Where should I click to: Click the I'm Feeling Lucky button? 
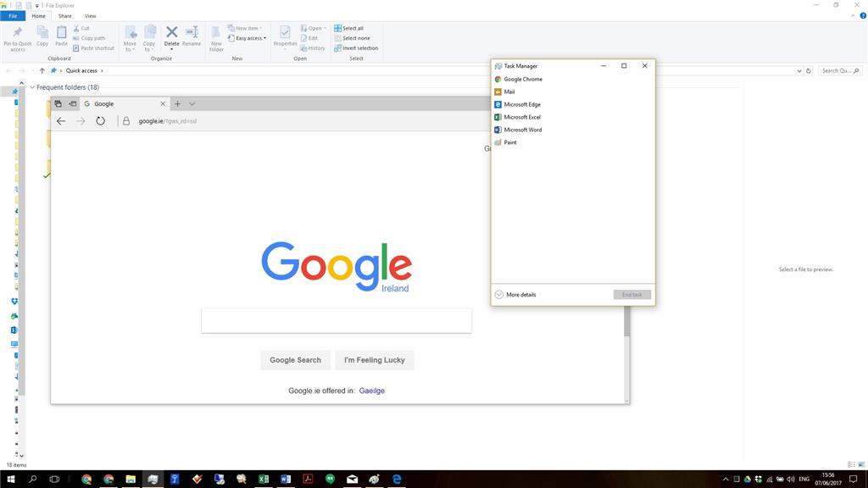click(375, 360)
